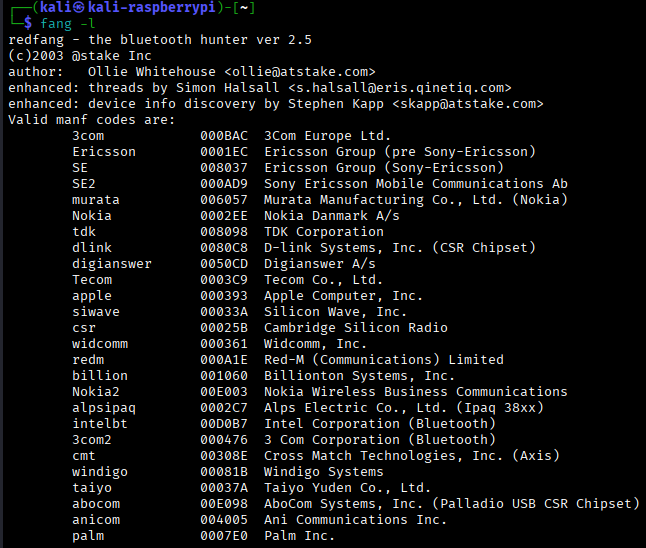The image size is (646, 548).
Task: Select the 'apple' manufacturer name
Action: (92, 296)
